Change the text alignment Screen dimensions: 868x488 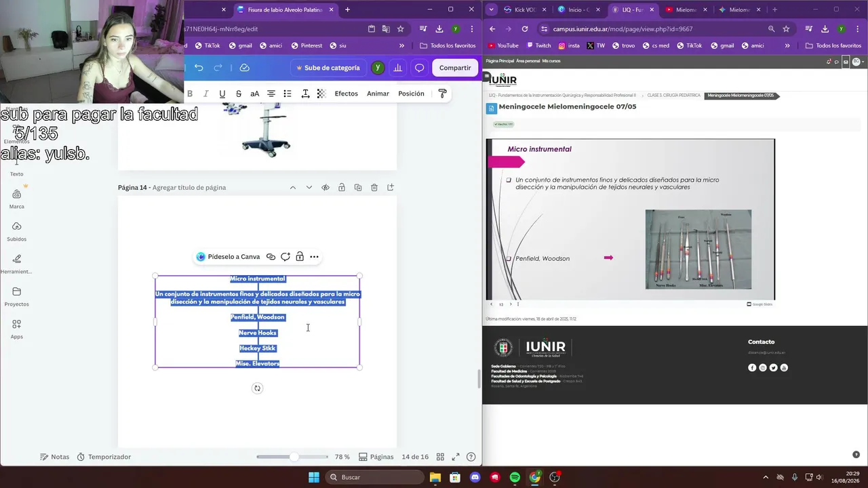tap(271, 94)
